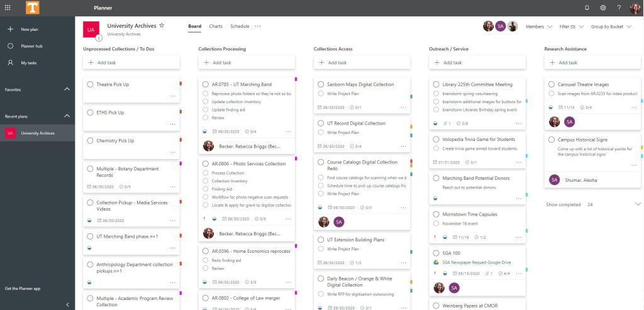644x310 pixels.
Task: Open more options on Theatre Pick Up card
Action: click(x=172, y=96)
